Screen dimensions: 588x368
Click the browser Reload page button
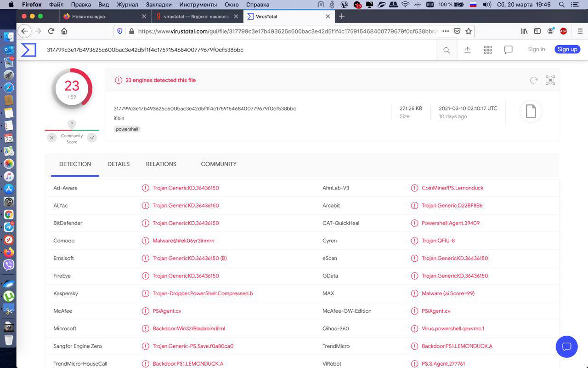click(51, 31)
